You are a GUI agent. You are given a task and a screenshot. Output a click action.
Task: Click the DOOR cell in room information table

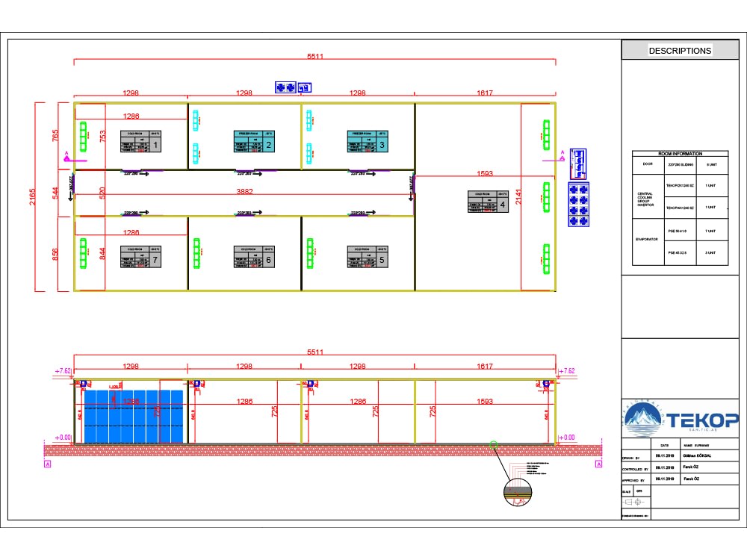pyautogui.click(x=648, y=164)
